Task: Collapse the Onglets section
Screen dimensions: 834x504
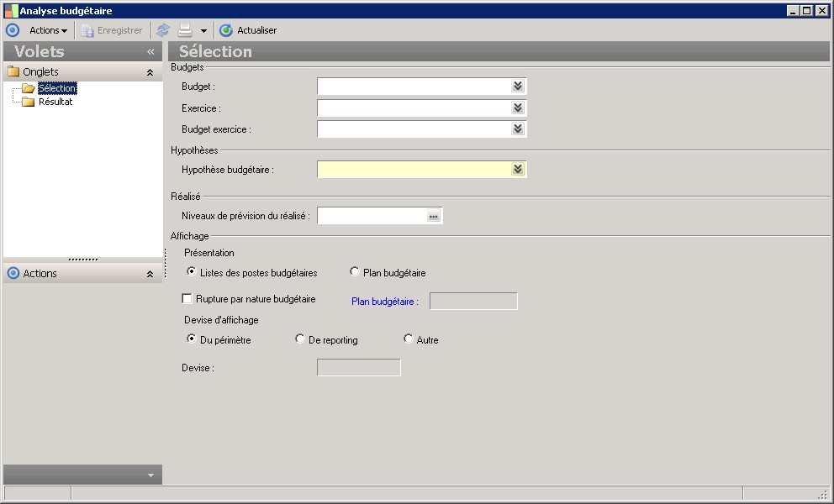Action: pos(150,72)
